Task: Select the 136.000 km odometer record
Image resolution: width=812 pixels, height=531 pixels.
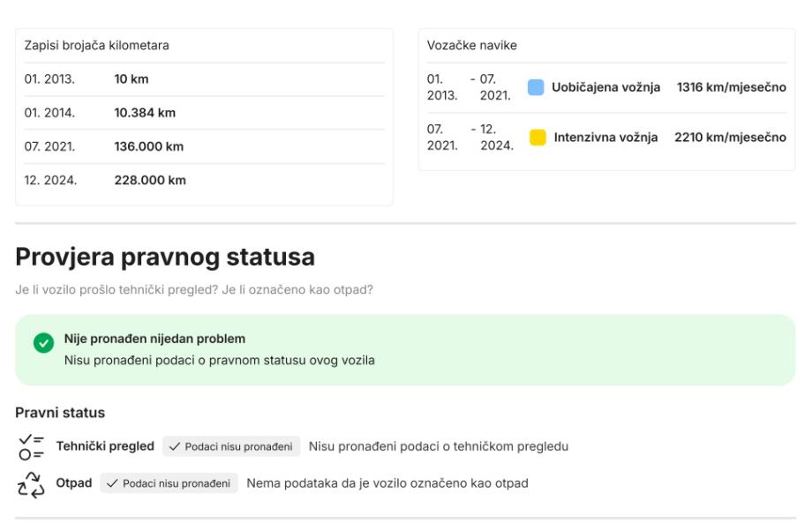Action: pyautogui.click(x=149, y=146)
